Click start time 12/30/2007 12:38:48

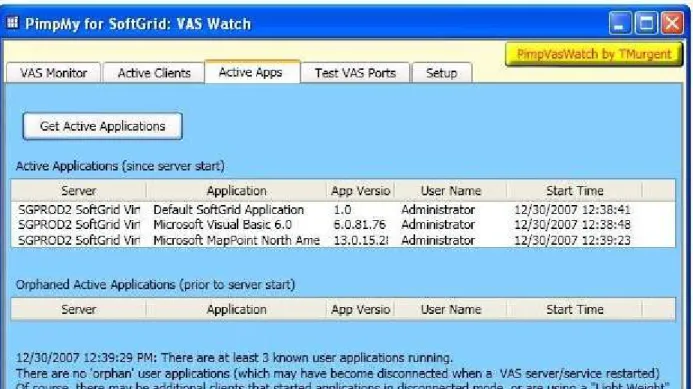[572, 225]
